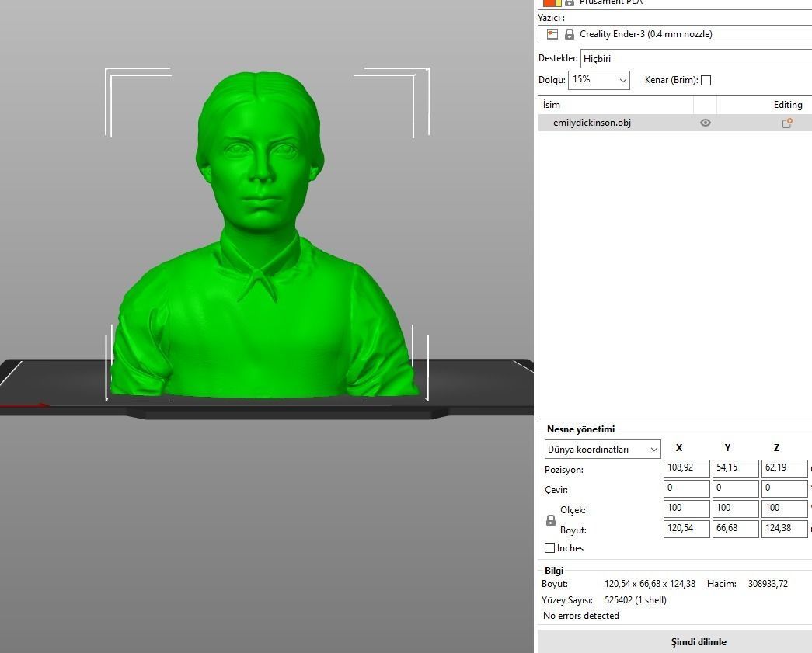Click the Ölçek Z scale field
This screenshot has width=812, height=653.
click(x=785, y=509)
